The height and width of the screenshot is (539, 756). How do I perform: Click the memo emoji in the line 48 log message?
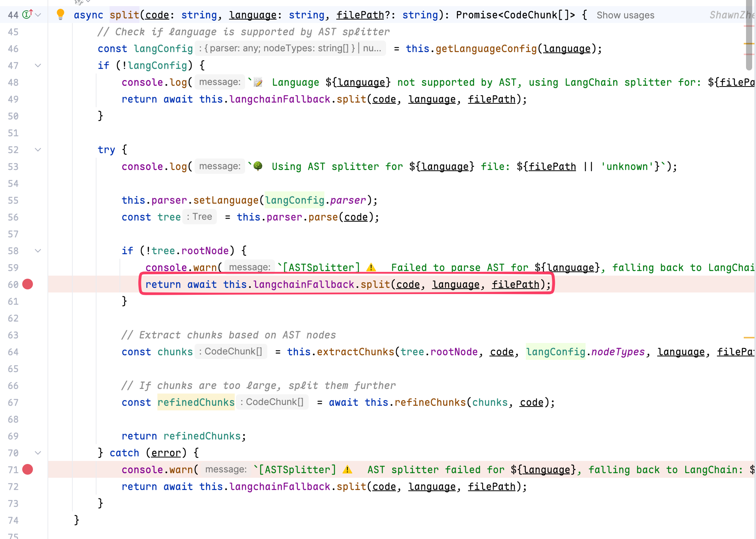click(x=259, y=82)
